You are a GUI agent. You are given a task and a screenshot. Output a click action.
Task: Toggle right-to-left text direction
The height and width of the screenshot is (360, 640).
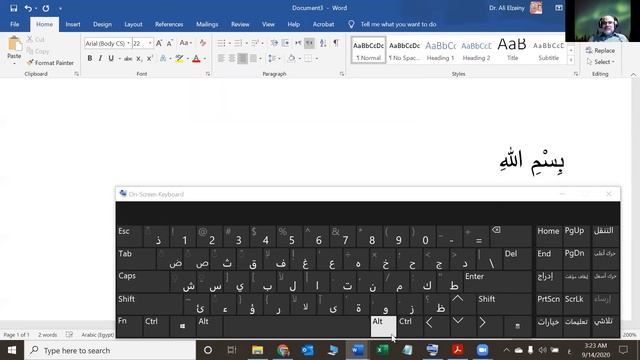point(309,43)
